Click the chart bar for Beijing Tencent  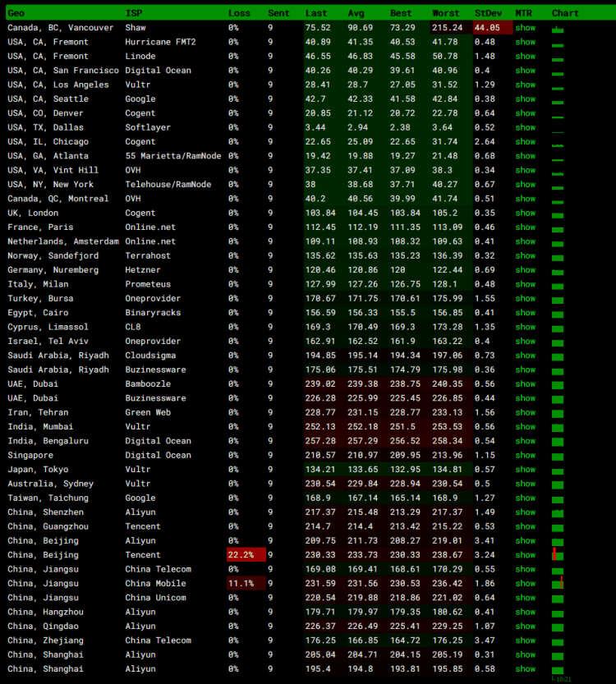558,554
